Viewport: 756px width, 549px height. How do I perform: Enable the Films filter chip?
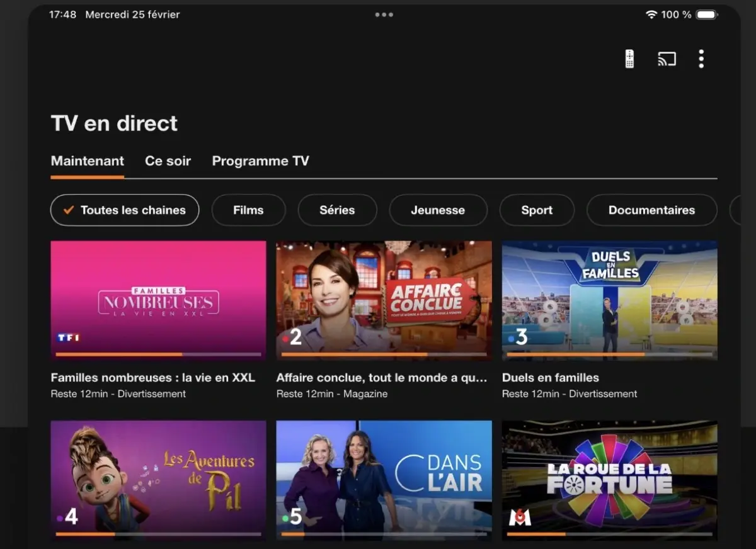[x=248, y=210]
